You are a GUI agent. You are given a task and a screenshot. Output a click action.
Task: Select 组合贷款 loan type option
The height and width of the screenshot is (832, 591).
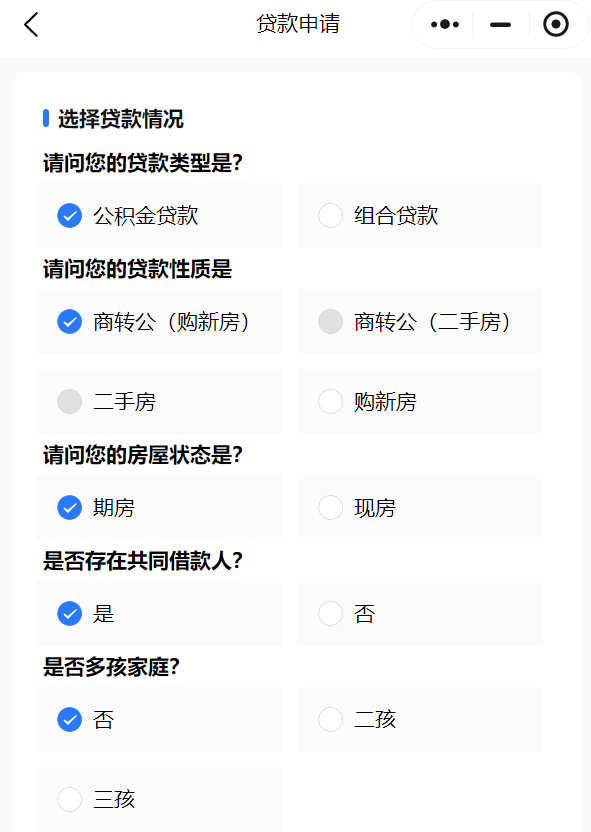click(420, 216)
